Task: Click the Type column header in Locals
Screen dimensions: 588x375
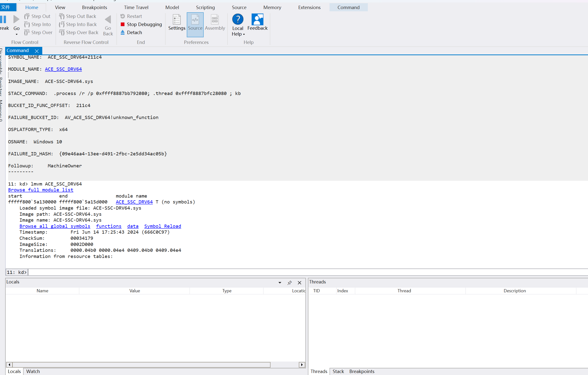Action: pos(227,291)
